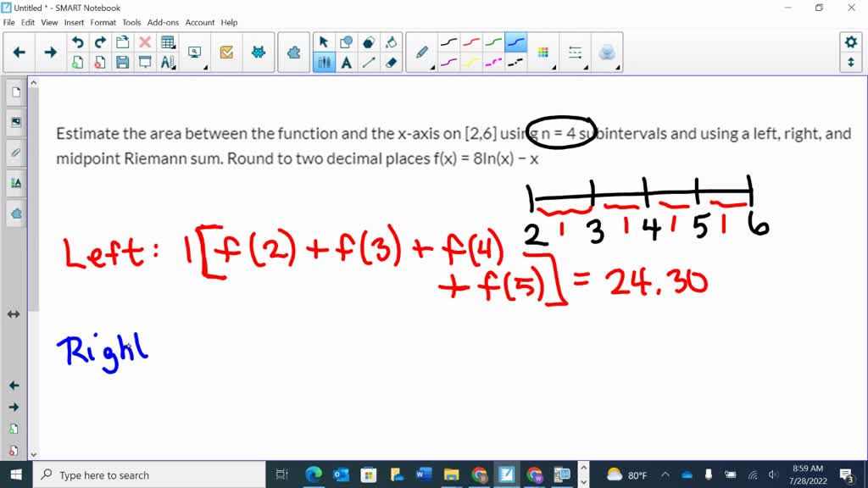
Task: Open the Add-ons menu
Action: click(162, 22)
